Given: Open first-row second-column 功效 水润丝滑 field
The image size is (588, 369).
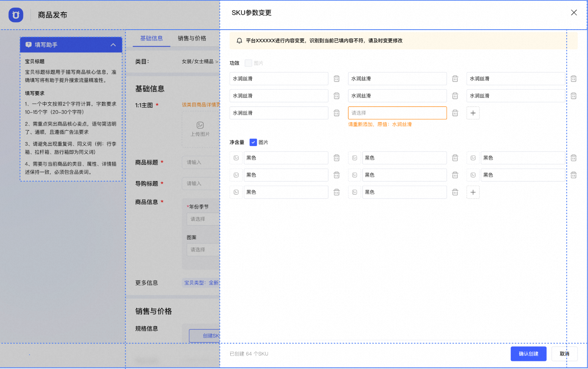Looking at the screenshot, I should [x=397, y=79].
